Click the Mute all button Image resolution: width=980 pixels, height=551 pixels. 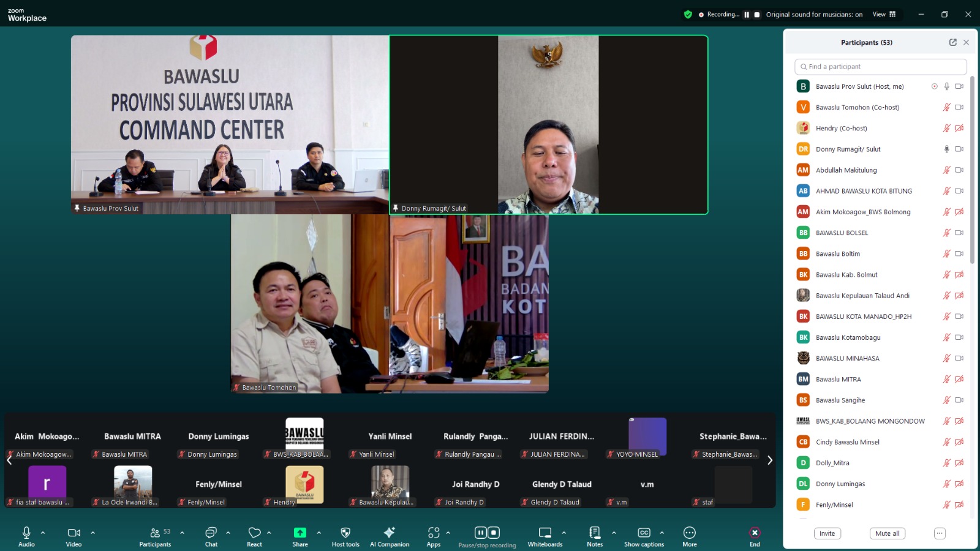(887, 533)
